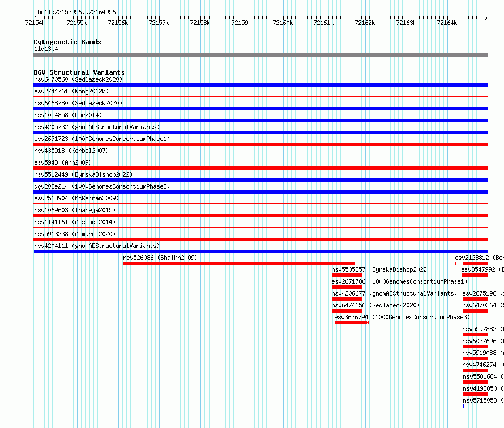Open esv2744761 (Wong2012b) variant label
504x428 pixels.
pos(71,91)
